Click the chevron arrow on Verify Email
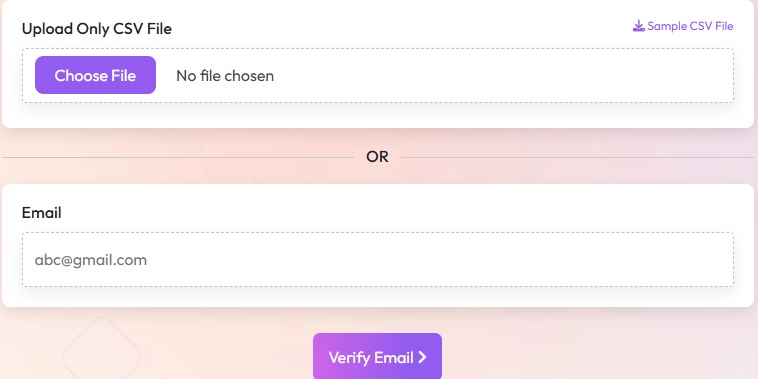 [423, 357]
